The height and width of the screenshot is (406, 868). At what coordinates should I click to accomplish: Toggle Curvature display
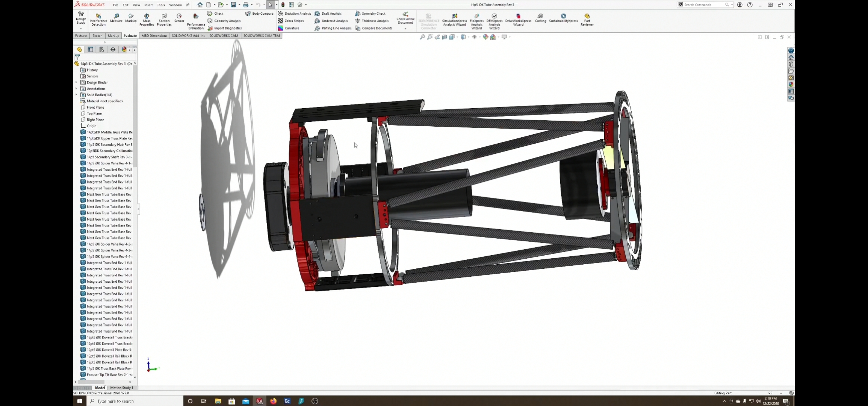point(288,28)
